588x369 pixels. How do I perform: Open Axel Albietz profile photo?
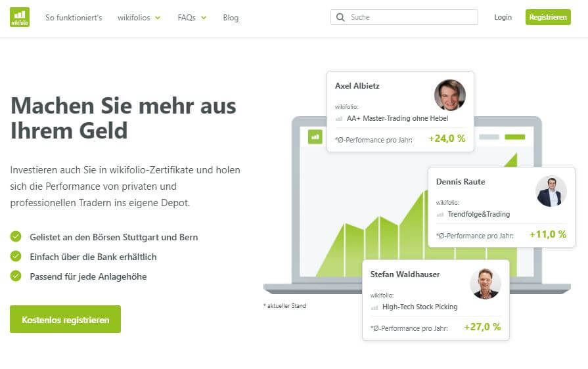click(450, 95)
